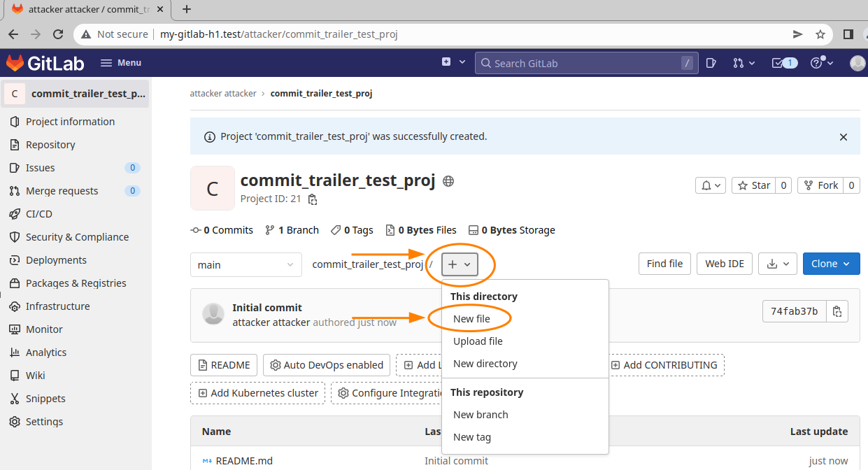
Task: Select New branch menu option
Action: [x=481, y=415]
